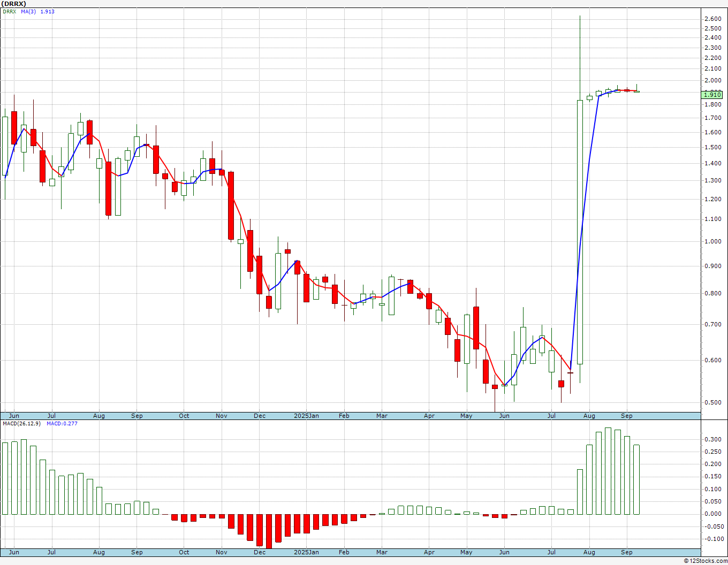The image size is (728, 565).
Task: Select the 1.100 price axis label
Action: coord(712,219)
